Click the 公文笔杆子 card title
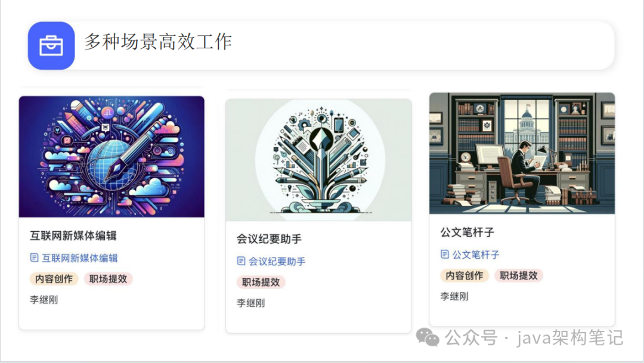Screen dimensions: 644x363 click(x=467, y=232)
